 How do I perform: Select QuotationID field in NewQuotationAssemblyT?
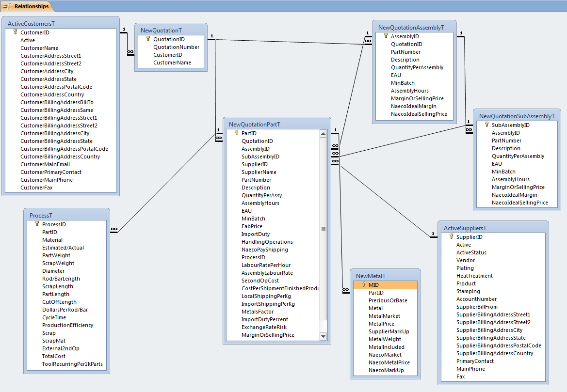[x=414, y=44]
